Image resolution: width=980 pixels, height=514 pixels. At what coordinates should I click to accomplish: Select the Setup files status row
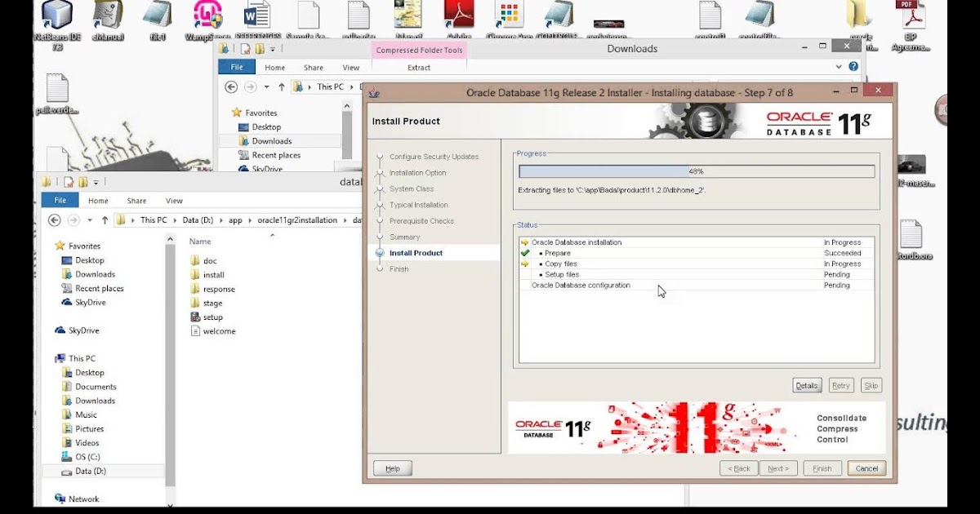click(x=697, y=275)
